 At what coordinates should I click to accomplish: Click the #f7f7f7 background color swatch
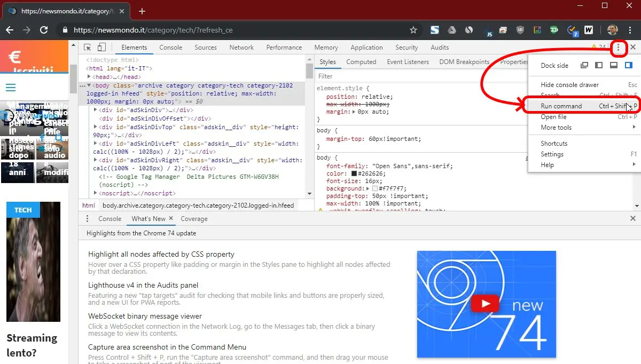[x=375, y=188]
